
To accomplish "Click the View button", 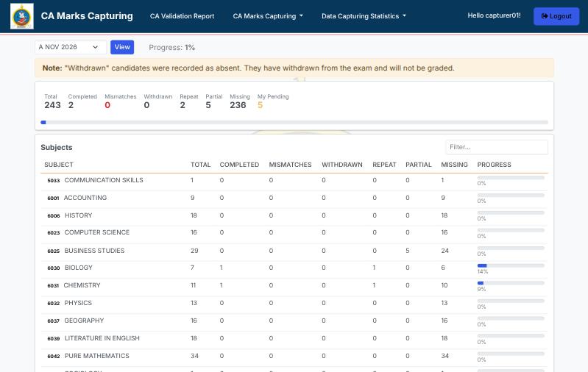I will [x=122, y=47].
